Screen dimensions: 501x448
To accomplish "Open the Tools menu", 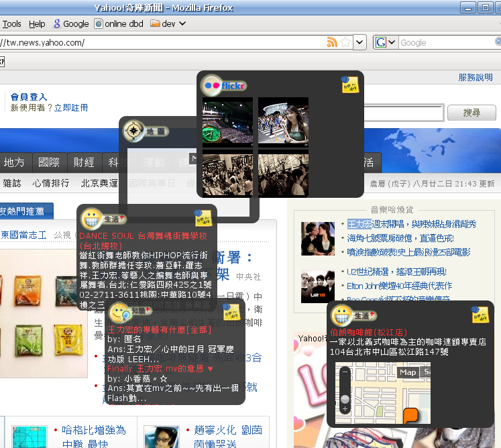I will pyautogui.click(x=12, y=23).
